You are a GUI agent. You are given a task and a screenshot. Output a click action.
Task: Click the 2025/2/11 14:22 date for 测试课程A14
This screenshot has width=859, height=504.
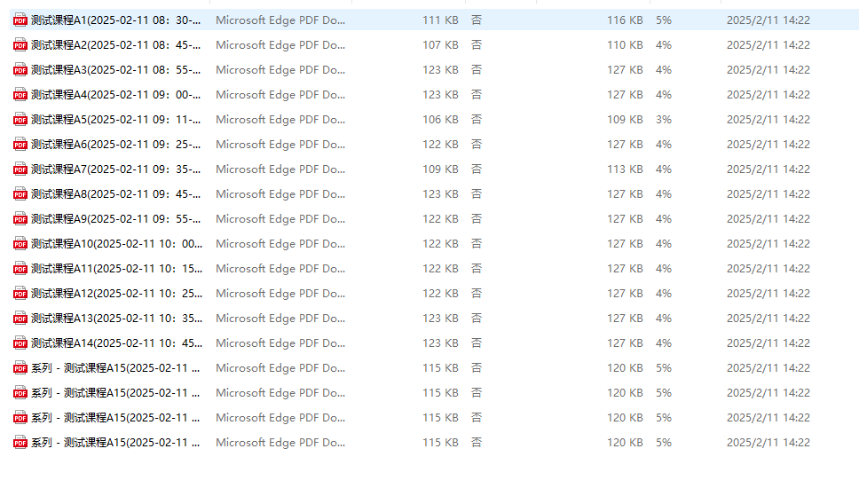click(x=768, y=343)
